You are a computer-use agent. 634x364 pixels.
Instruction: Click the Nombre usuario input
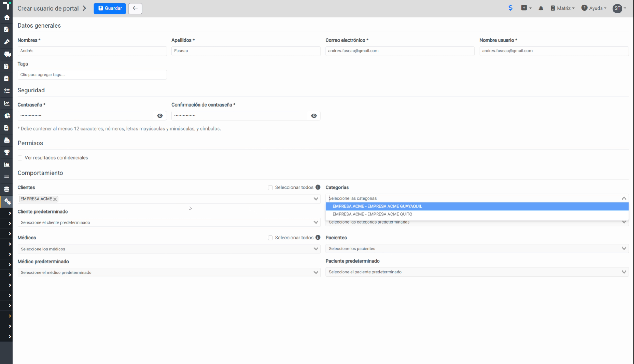(554, 51)
